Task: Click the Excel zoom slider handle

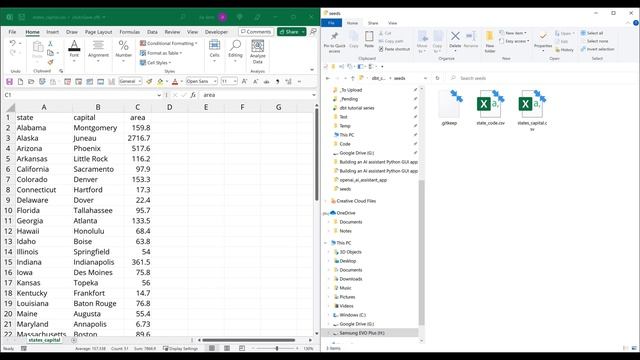Action: (x=277, y=349)
